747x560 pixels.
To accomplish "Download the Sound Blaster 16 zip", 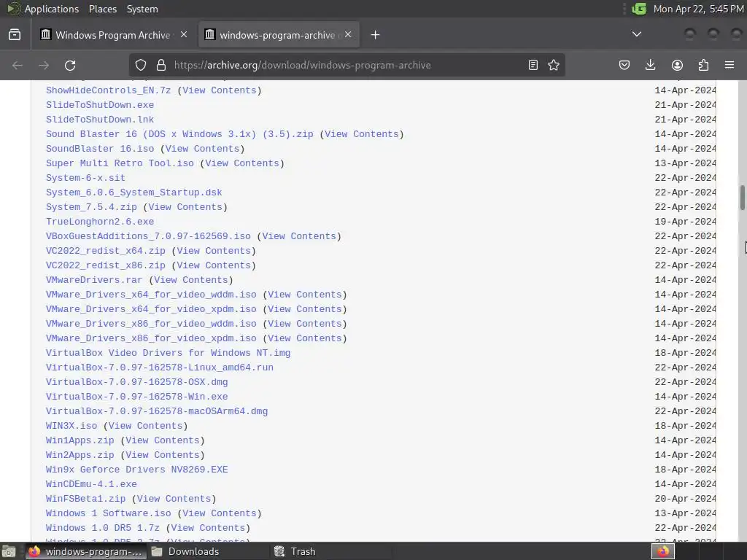I will click(179, 134).
